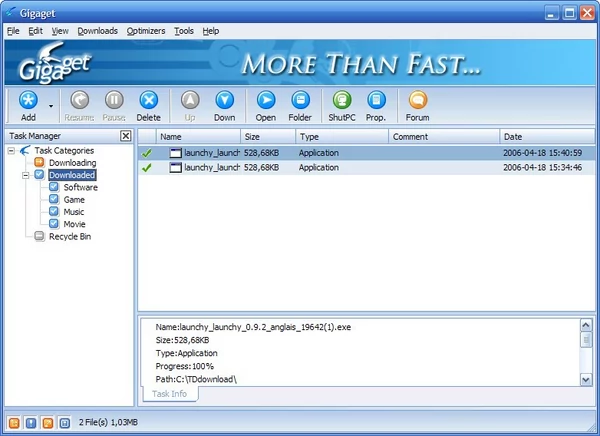
Task: Select the download dated 2006-04-18 15:40:59
Action: tap(367, 153)
